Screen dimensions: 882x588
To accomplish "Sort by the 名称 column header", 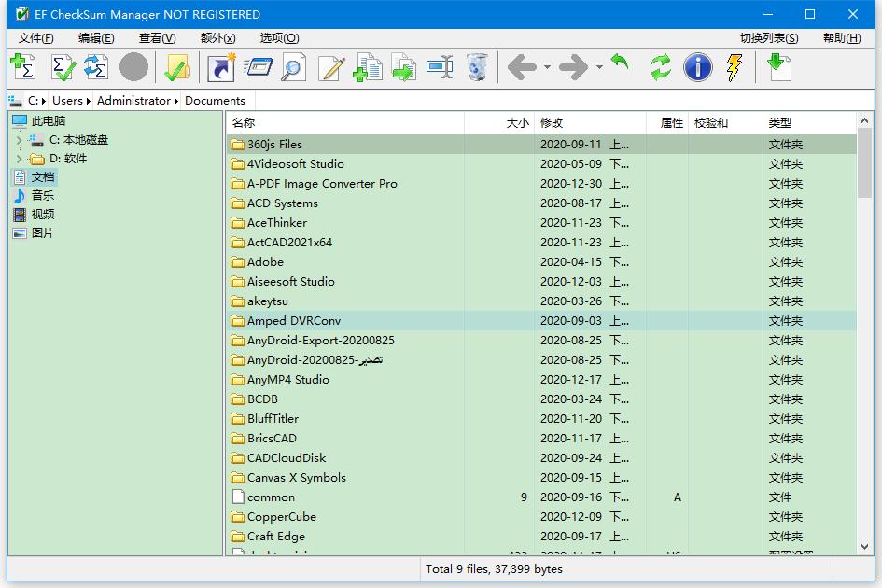I will (345, 122).
